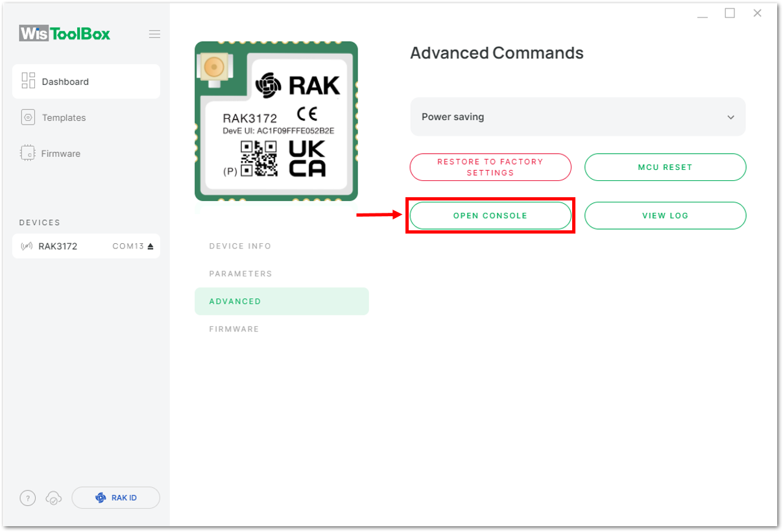Open help question mark icon
This screenshot has width=783, height=532.
[28, 498]
